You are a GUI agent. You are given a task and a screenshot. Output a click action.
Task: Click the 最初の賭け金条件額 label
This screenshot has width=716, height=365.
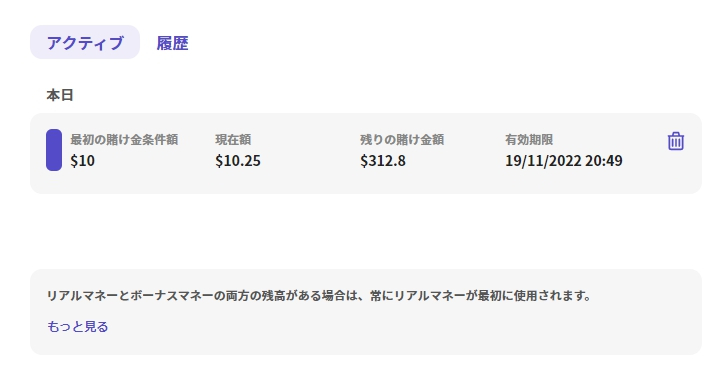[x=124, y=139]
